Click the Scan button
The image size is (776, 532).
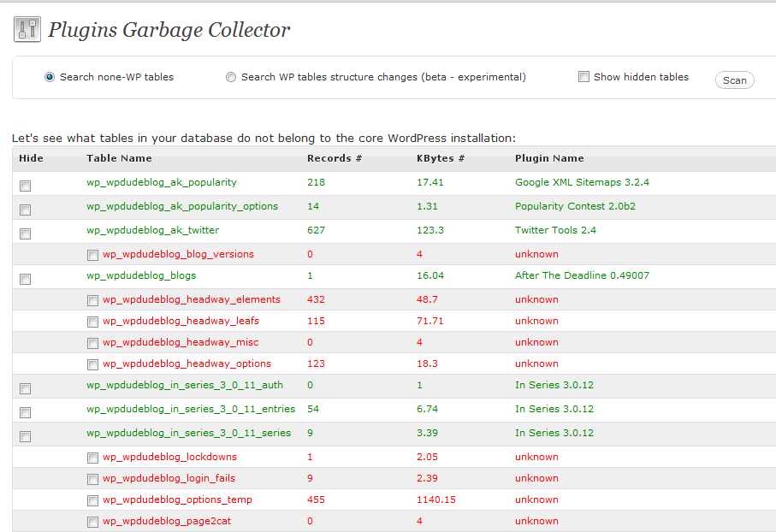coord(734,80)
